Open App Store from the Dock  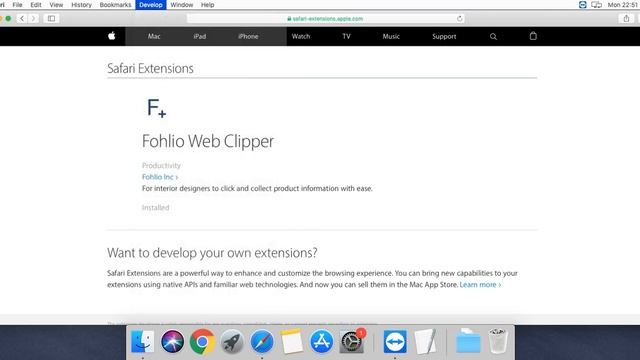tap(321, 341)
